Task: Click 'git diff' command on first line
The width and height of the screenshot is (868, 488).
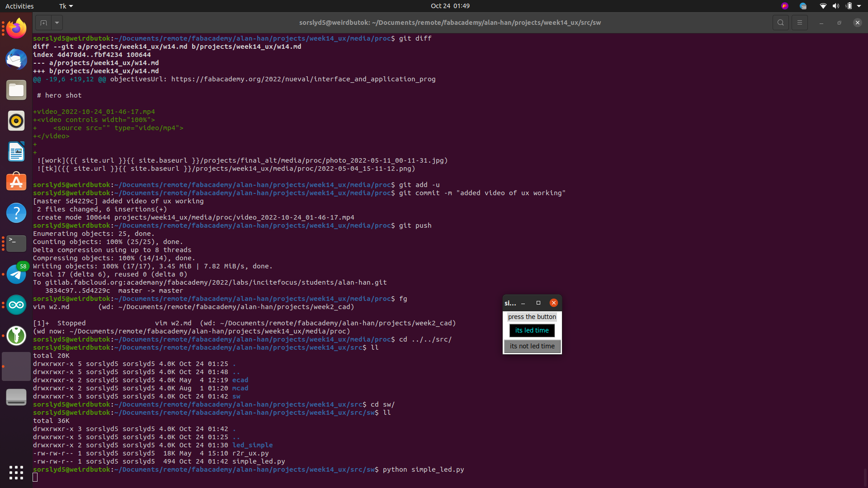Action: pyautogui.click(x=415, y=38)
